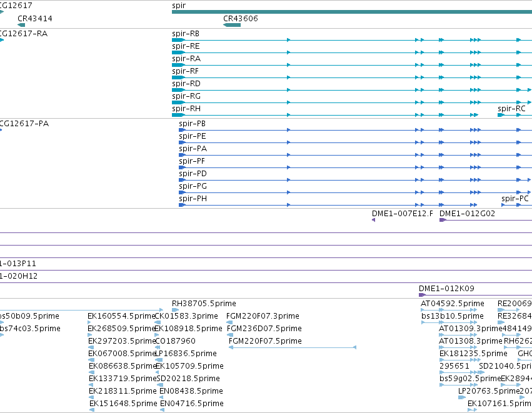Click the CG12617-PA protein label
The height and width of the screenshot is (413, 532).
pos(24,124)
